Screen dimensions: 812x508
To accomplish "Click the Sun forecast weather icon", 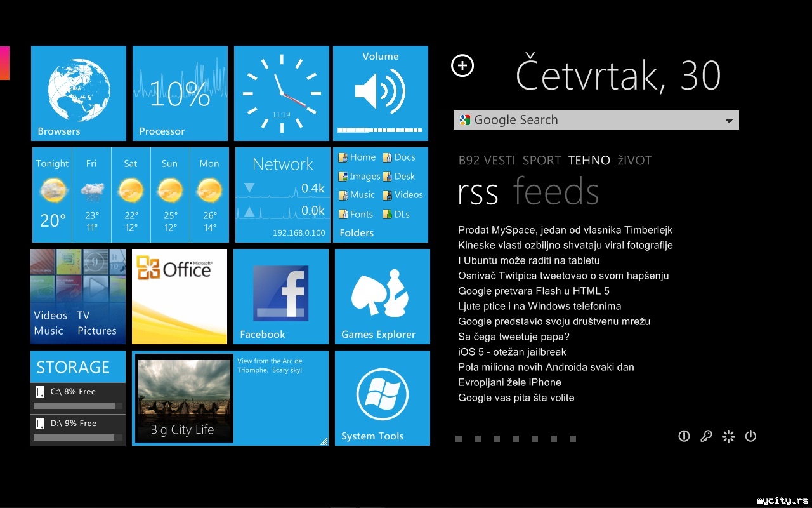I will (x=170, y=190).
